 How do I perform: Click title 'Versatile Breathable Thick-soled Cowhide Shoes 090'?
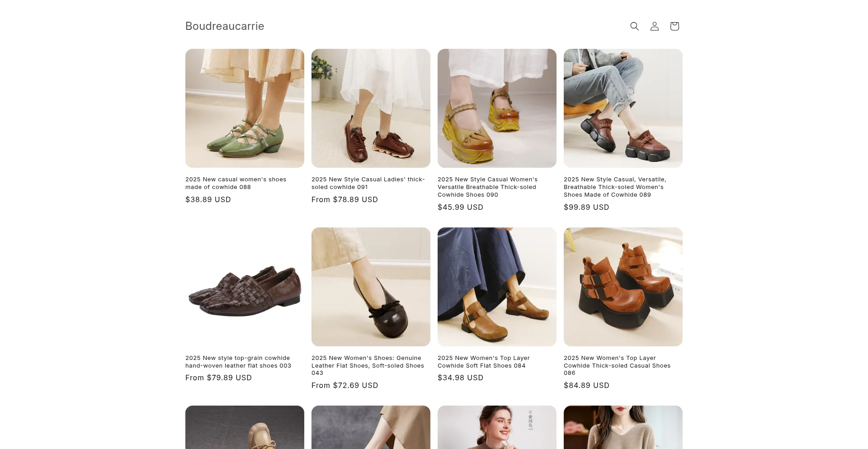click(x=488, y=187)
